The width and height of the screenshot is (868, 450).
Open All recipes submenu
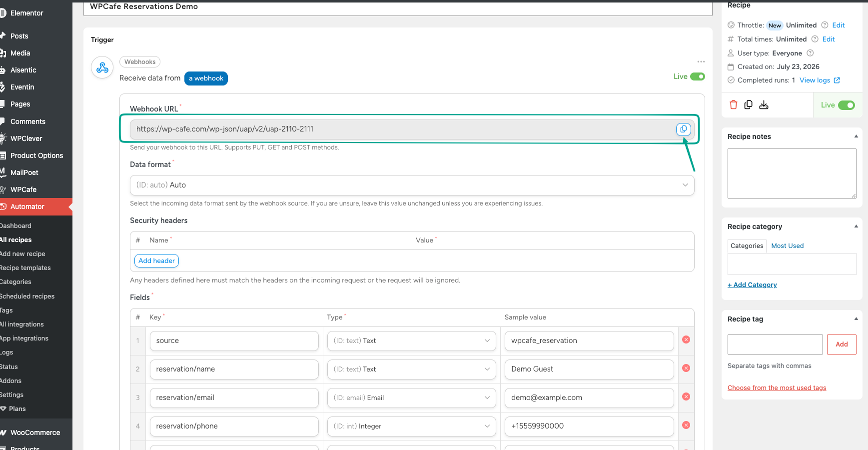(x=16, y=240)
